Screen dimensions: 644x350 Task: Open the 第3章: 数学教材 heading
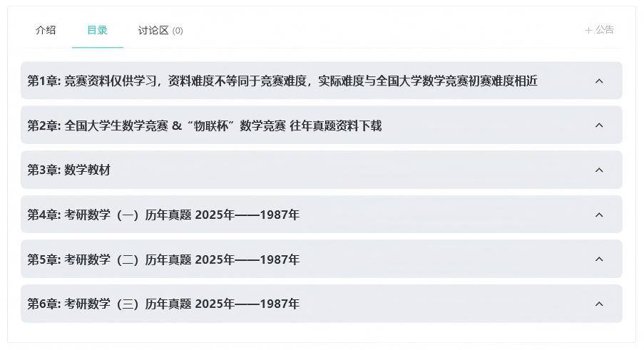tap(69, 170)
